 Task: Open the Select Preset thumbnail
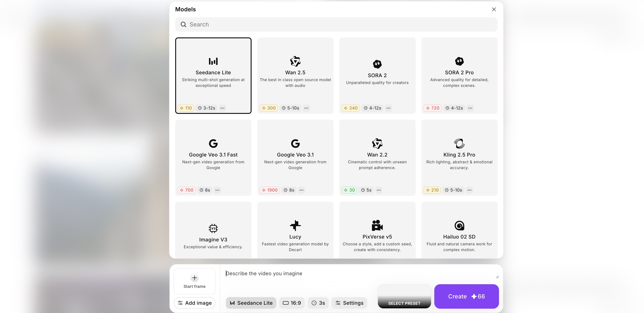pos(404,296)
